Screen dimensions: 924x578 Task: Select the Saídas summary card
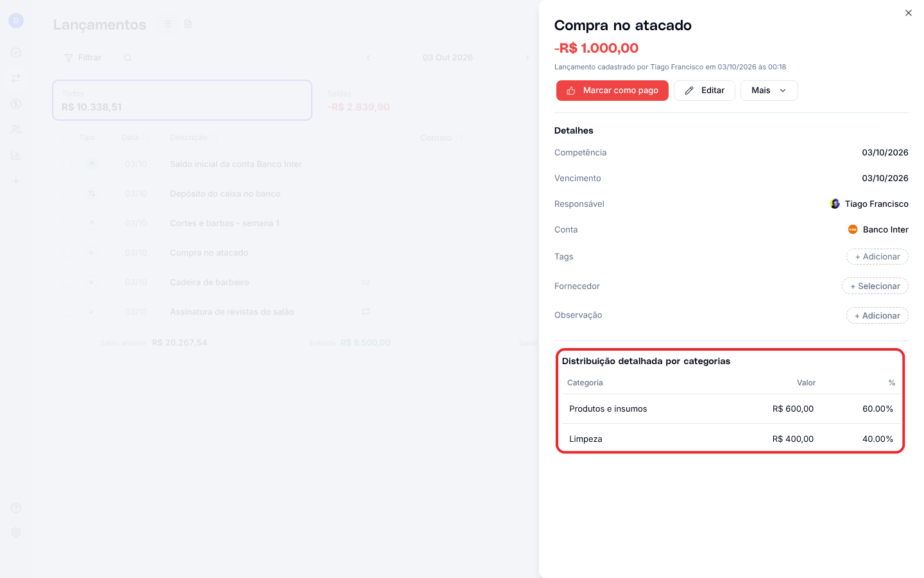[429, 100]
